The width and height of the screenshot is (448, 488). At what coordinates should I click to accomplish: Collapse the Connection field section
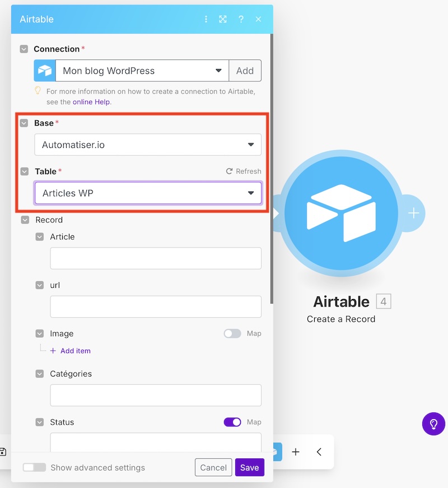24,49
